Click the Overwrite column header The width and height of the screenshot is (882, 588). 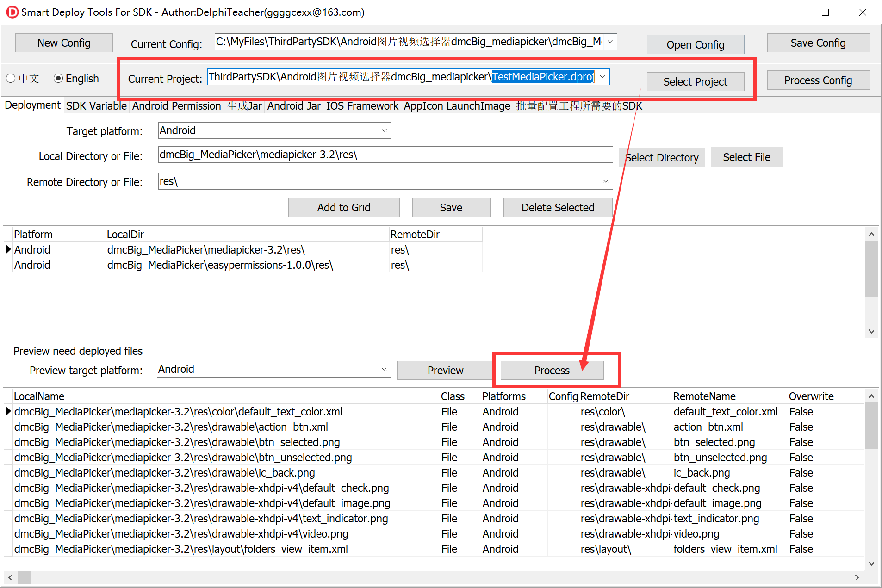point(826,396)
